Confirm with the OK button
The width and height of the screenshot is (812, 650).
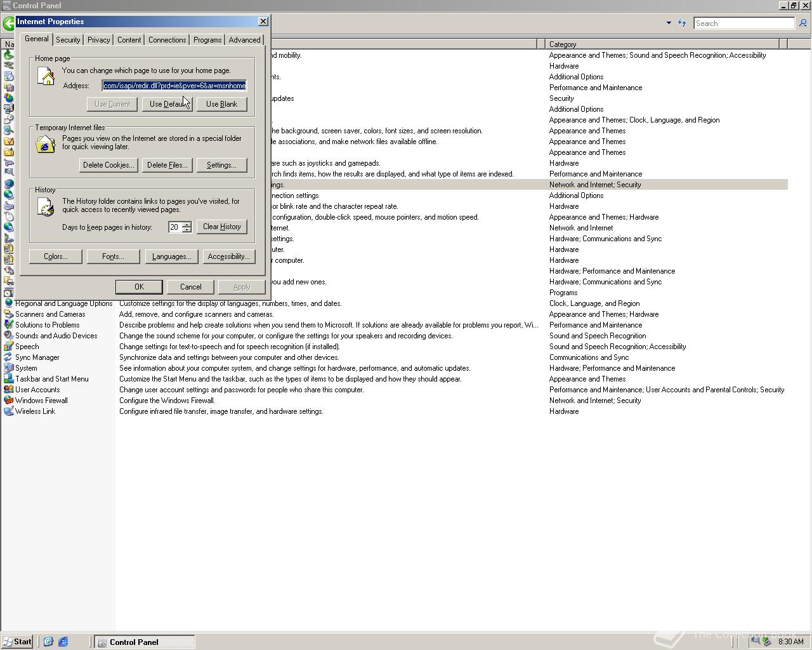pos(139,287)
